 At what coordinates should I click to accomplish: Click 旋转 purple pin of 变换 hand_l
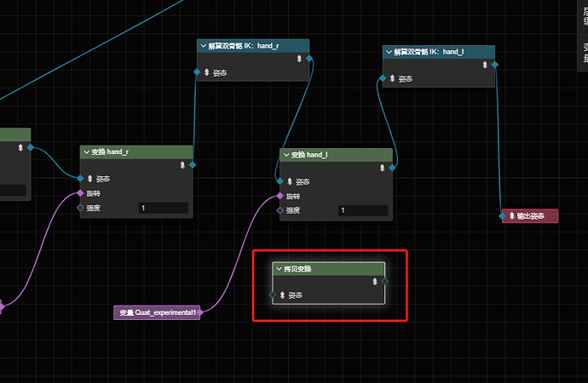[280, 196]
